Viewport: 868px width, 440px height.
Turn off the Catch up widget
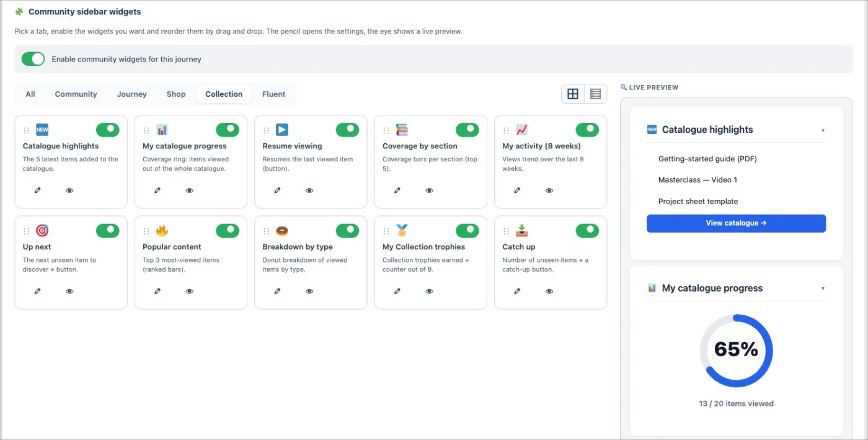[587, 230]
